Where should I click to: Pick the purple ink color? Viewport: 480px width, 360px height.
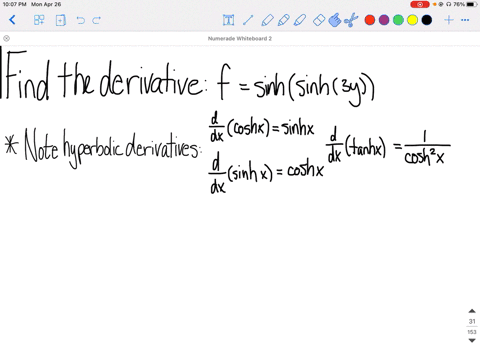384,20
